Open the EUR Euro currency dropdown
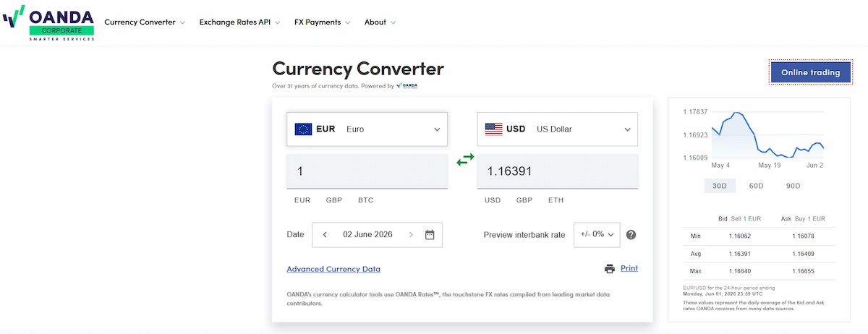The image size is (868, 334). [367, 129]
